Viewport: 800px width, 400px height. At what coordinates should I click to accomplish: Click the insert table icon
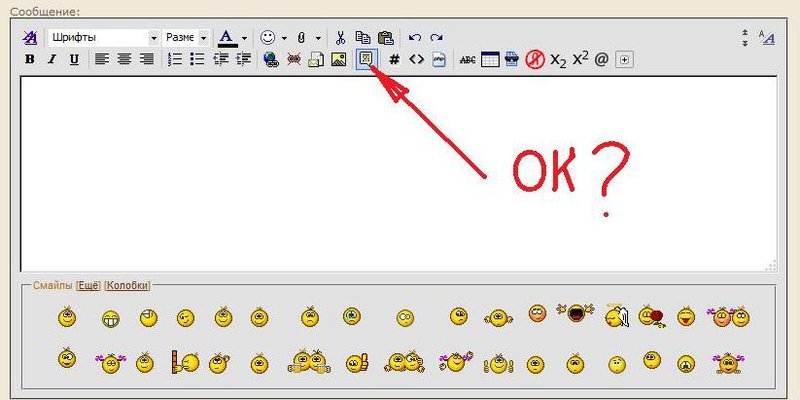click(x=490, y=59)
